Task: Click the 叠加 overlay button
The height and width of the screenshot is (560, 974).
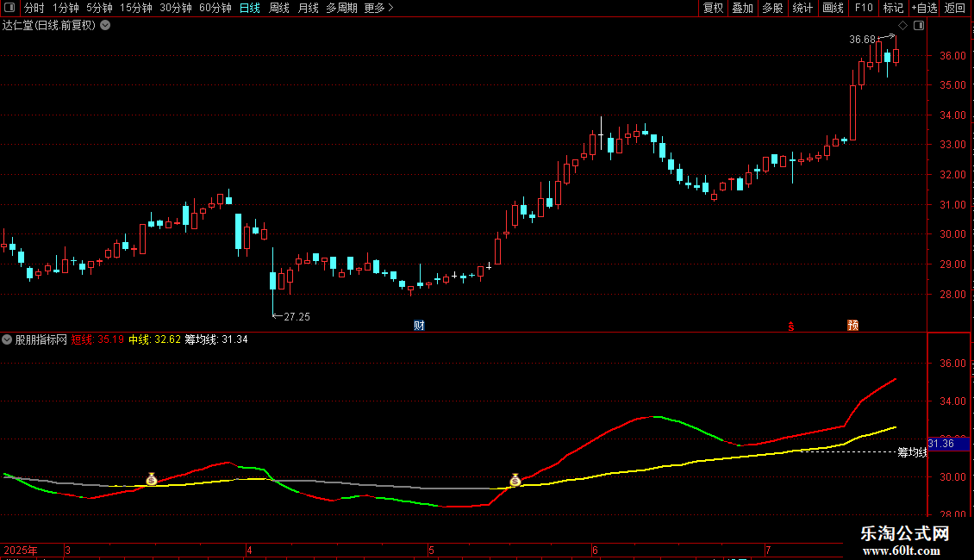Action: [742, 8]
